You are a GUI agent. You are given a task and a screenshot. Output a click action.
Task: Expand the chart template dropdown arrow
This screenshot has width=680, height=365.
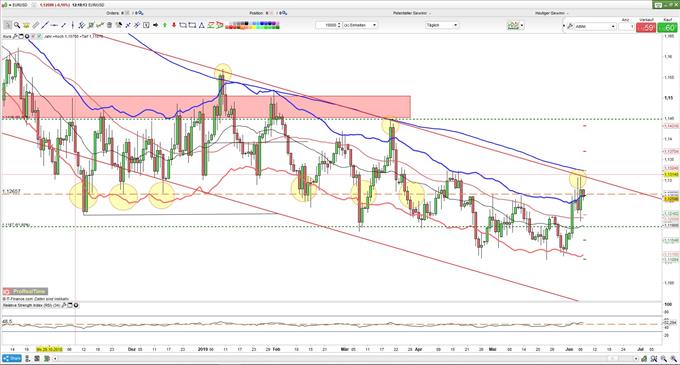tap(522, 26)
